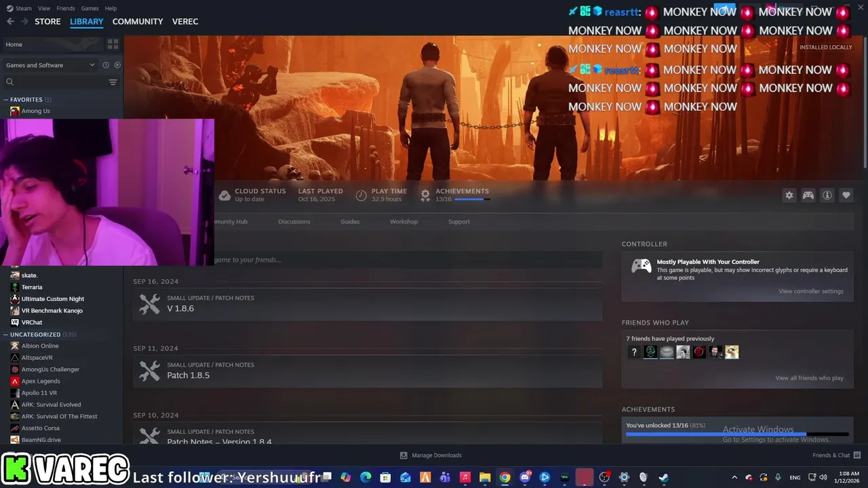Go back with the left arrow

[10, 22]
